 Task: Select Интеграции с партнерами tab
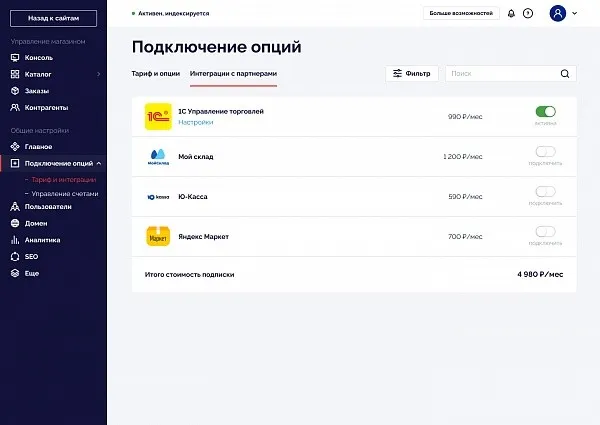click(x=233, y=73)
